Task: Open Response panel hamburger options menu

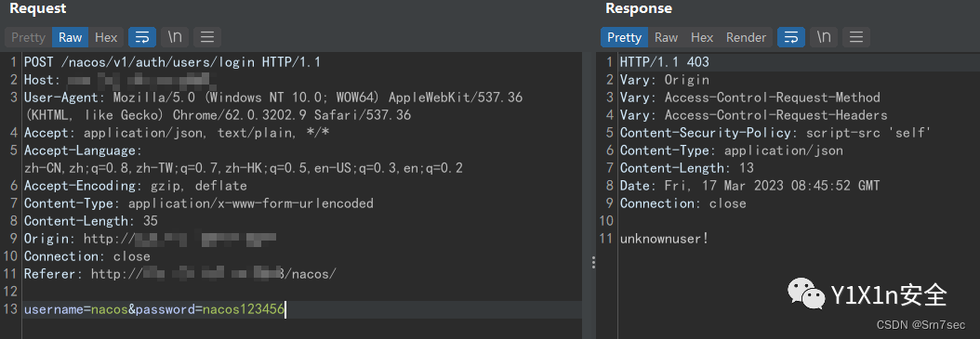Action: [x=856, y=37]
